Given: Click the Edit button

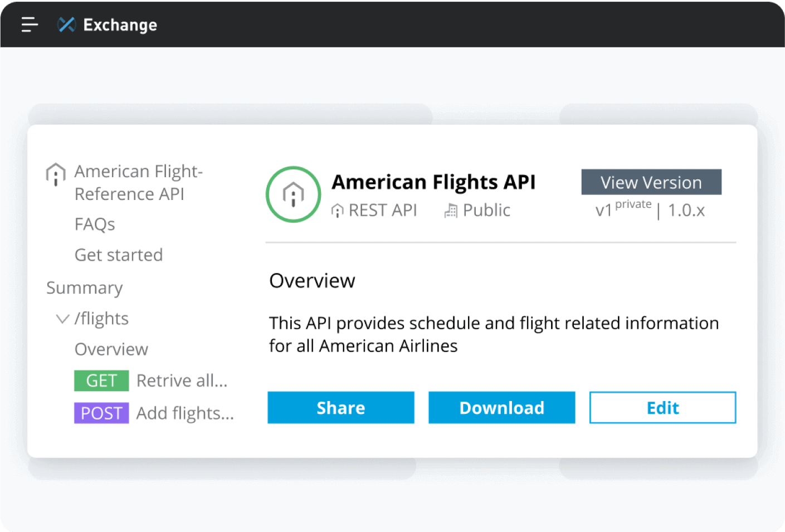Looking at the screenshot, I should (x=663, y=408).
